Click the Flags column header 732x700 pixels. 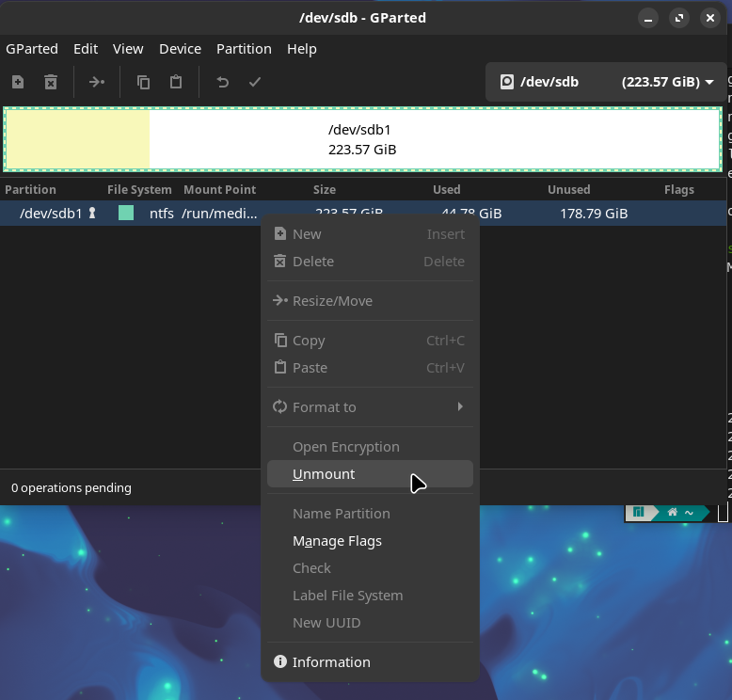678,190
